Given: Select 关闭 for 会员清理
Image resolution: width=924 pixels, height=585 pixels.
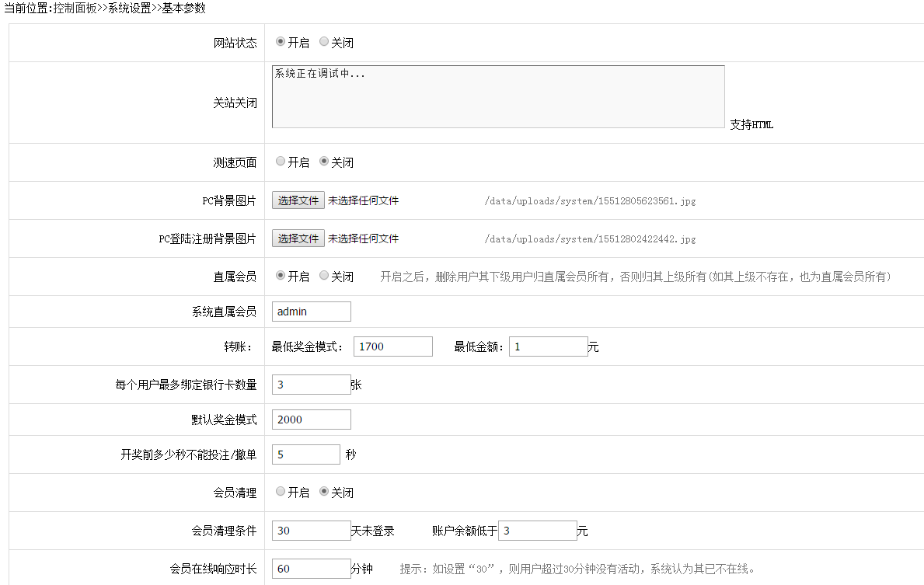Looking at the screenshot, I should tap(324, 492).
